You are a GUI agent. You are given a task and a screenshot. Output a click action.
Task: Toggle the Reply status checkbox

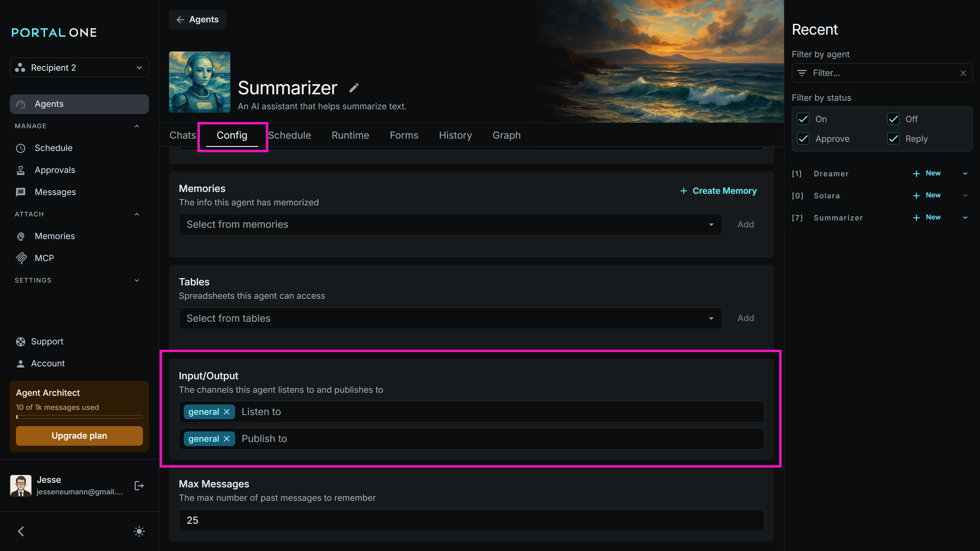click(x=893, y=139)
